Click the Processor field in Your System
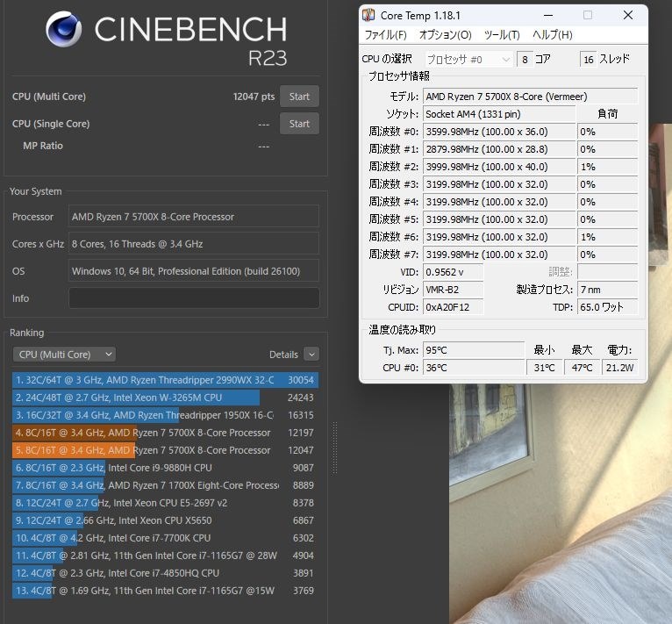Screen dimensions: 672x624 (x=194, y=217)
